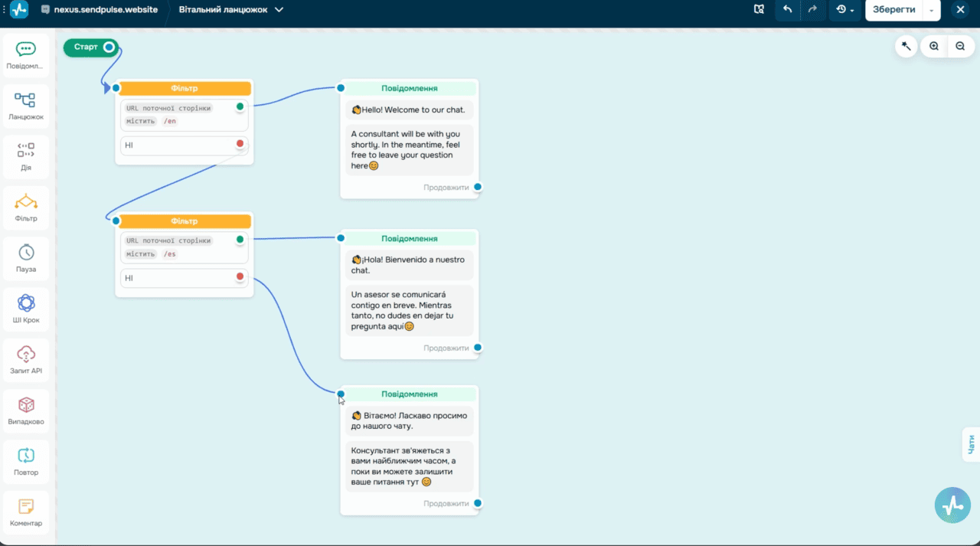Click Продовжити in the English message block

tap(446, 188)
